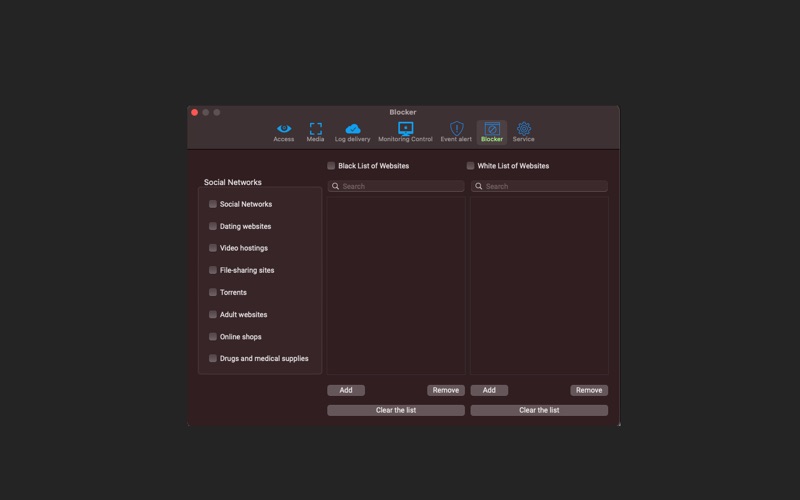Check the Adult websites checkbox

click(213, 314)
